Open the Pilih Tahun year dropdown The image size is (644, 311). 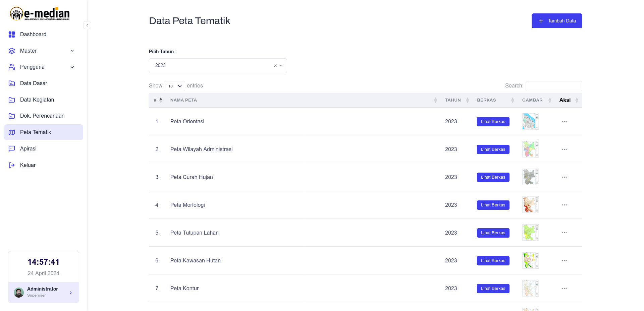click(x=218, y=66)
